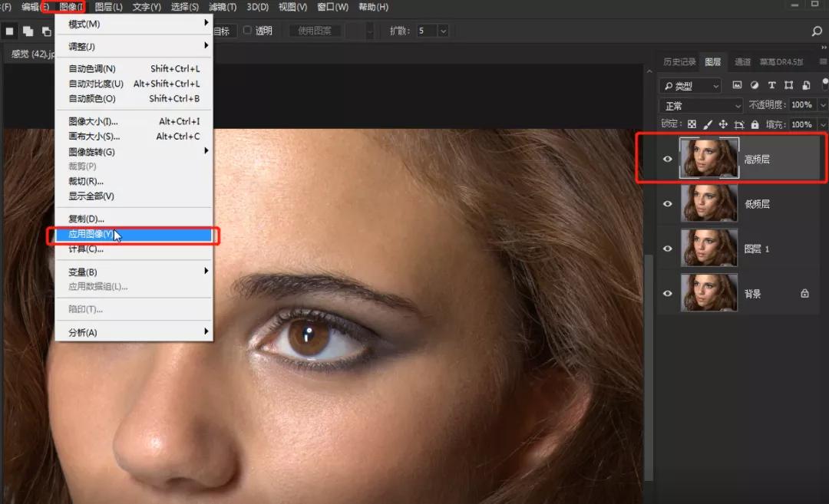This screenshot has width=829, height=504.
Task: Enable the 透明 checkbox
Action: click(x=247, y=31)
